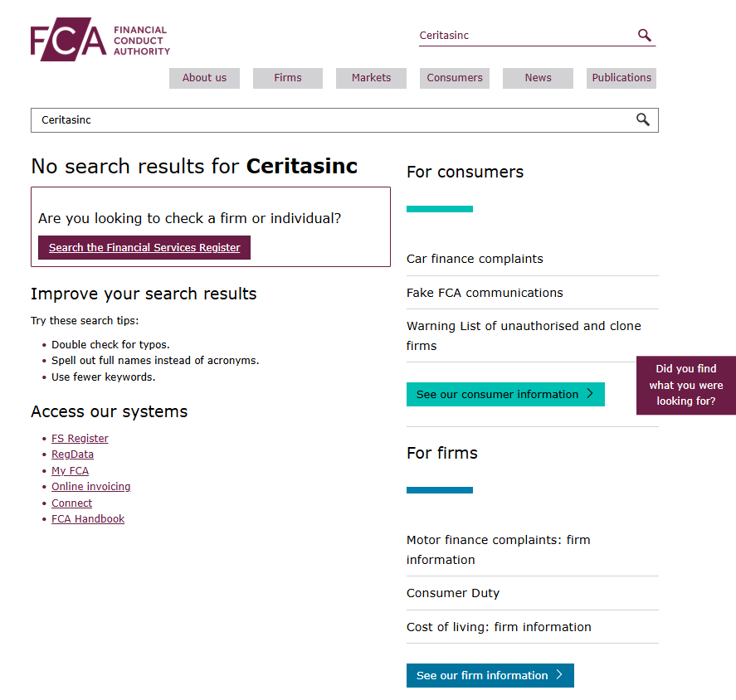This screenshot has height=700, width=736.
Task: Click the main search bar magnifier icon
Action: coord(642,120)
